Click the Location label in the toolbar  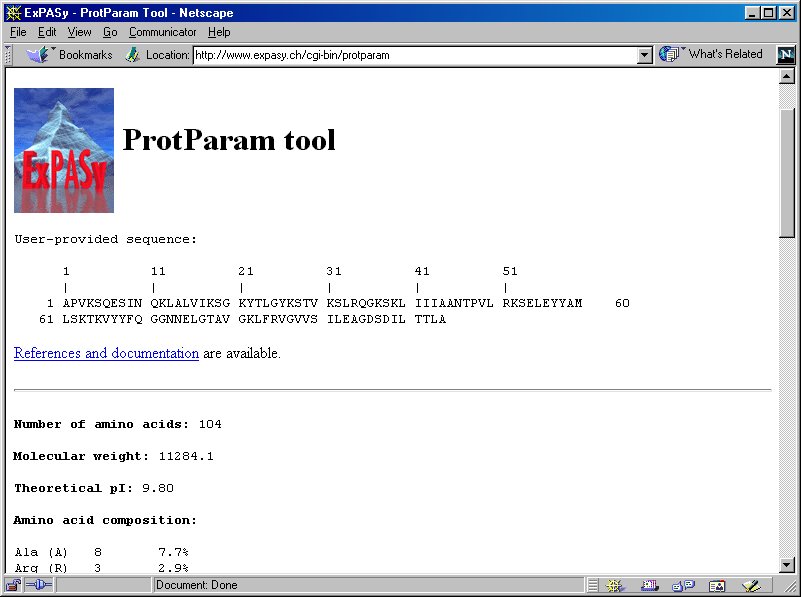[168, 55]
